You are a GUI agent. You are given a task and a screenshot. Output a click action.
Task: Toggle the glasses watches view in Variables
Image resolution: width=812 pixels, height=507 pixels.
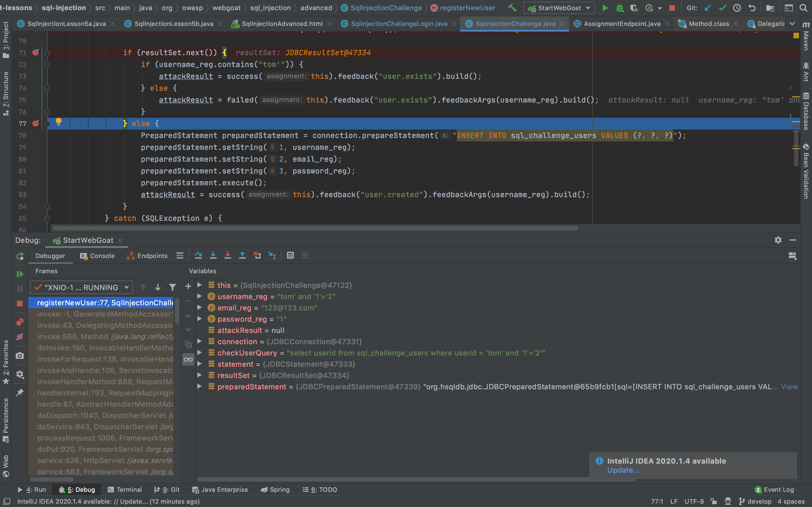click(x=188, y=360)
